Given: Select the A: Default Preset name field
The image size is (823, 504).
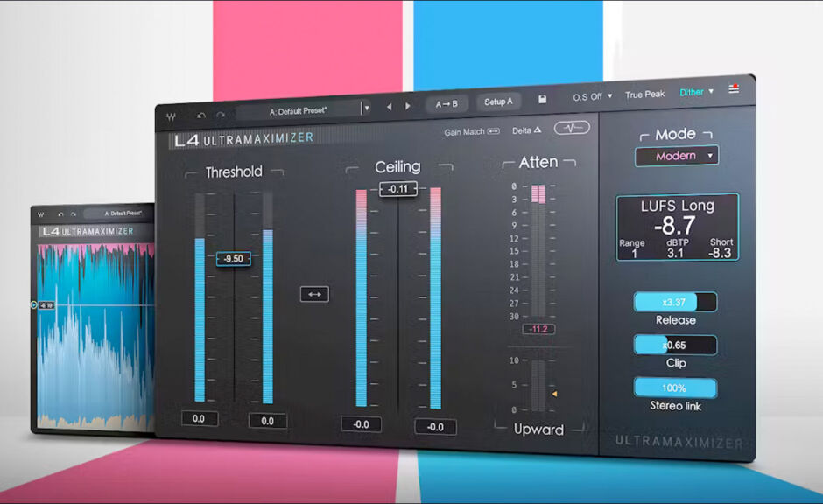Looking at the screenshot, I should 298,109.
